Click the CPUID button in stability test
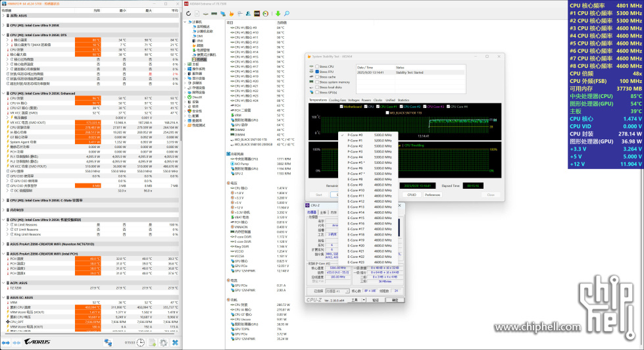This screenshot has height=350, width=644. [411, 195]
